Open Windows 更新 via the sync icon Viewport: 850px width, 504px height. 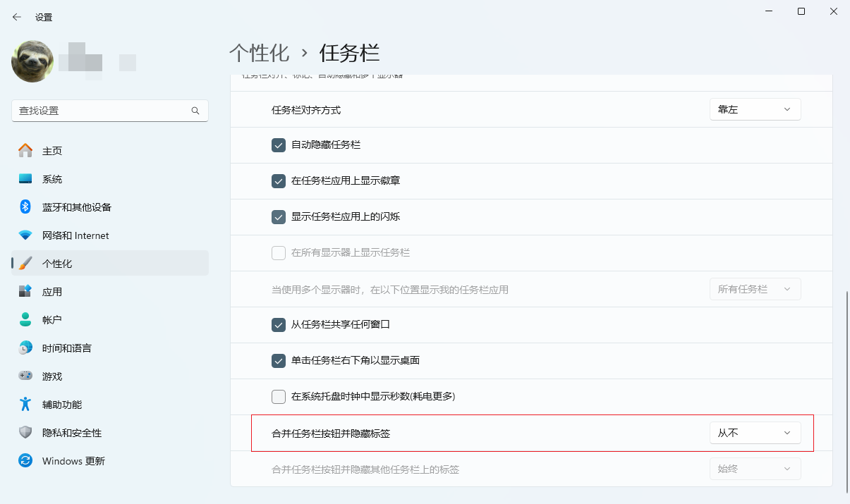(26, 461)
